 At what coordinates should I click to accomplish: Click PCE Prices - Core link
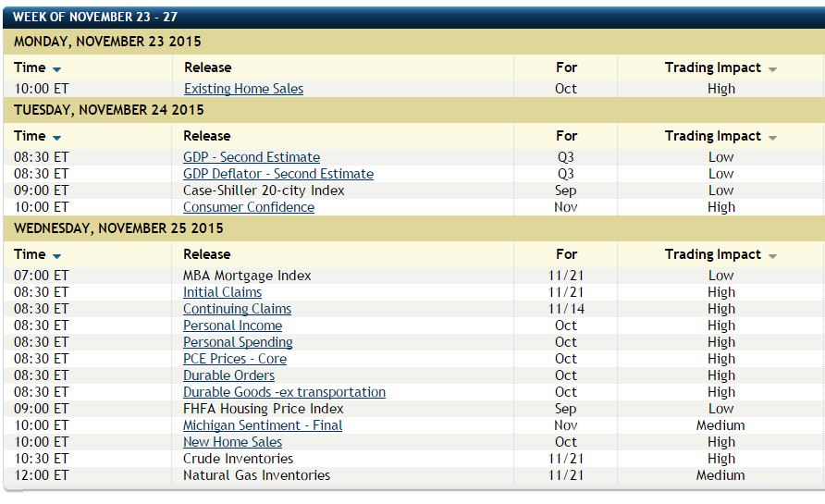click(235, 359)
